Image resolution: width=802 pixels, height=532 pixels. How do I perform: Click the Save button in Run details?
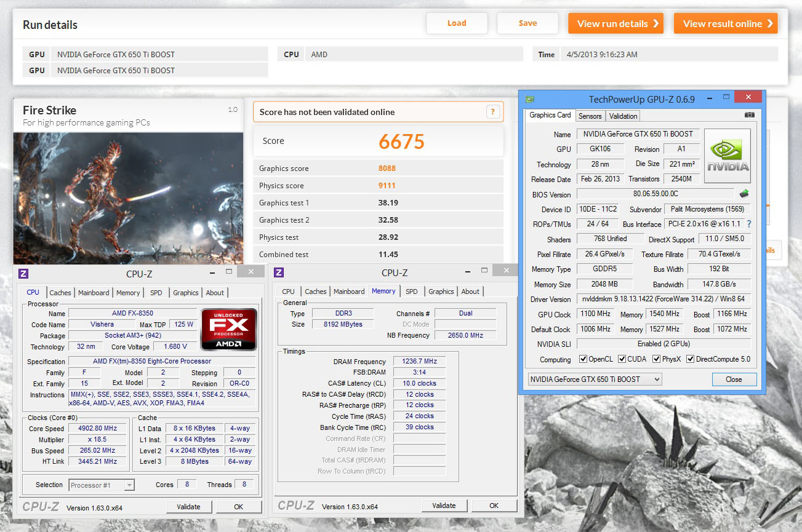click(527, 23)
